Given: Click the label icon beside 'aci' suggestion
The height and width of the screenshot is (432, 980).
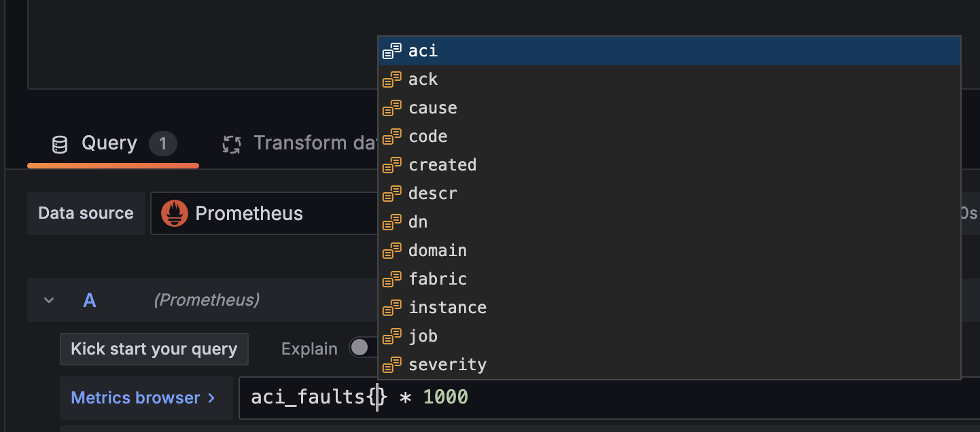Looking at the screenshot, I should pyautogui.click(x=391, y=51).
